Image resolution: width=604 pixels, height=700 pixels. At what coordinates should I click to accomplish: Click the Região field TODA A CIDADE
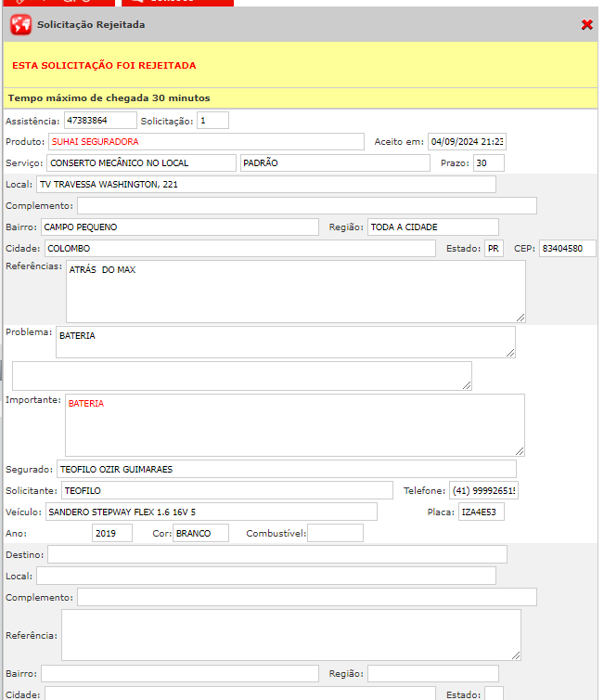coord(432,227)
